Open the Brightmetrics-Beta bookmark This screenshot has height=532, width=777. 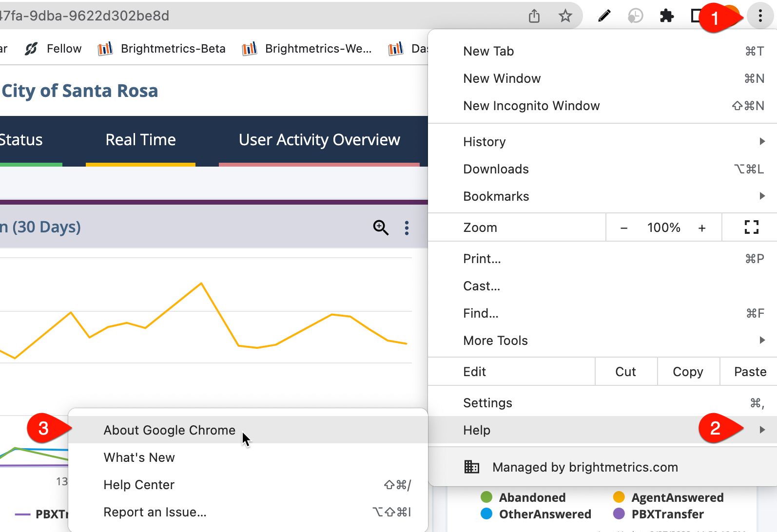162,49
